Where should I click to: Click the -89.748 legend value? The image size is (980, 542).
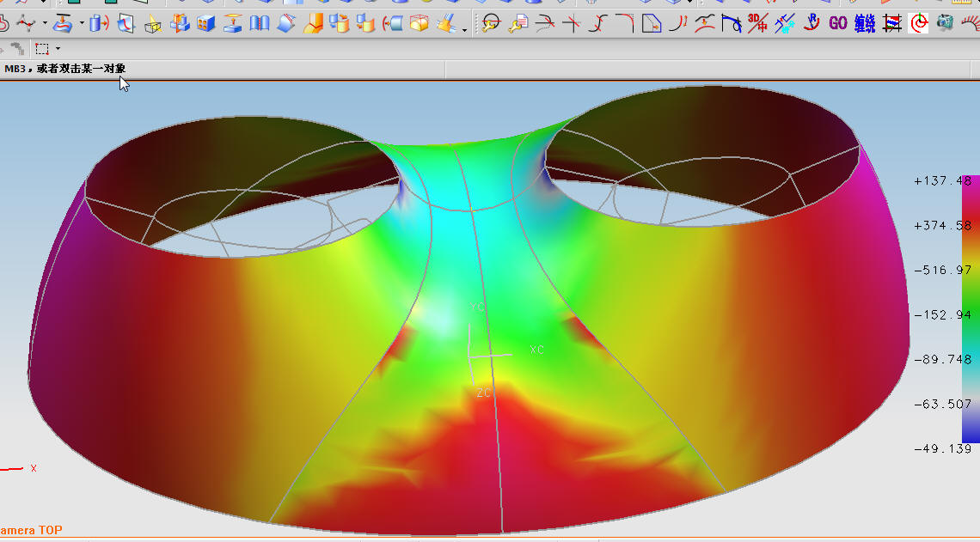tap(942, 360)
